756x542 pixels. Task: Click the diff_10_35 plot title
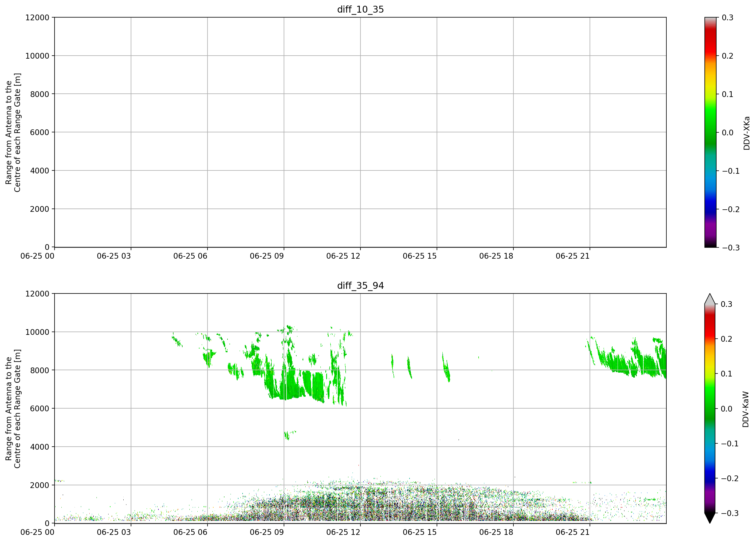click(x=360, y=9)
